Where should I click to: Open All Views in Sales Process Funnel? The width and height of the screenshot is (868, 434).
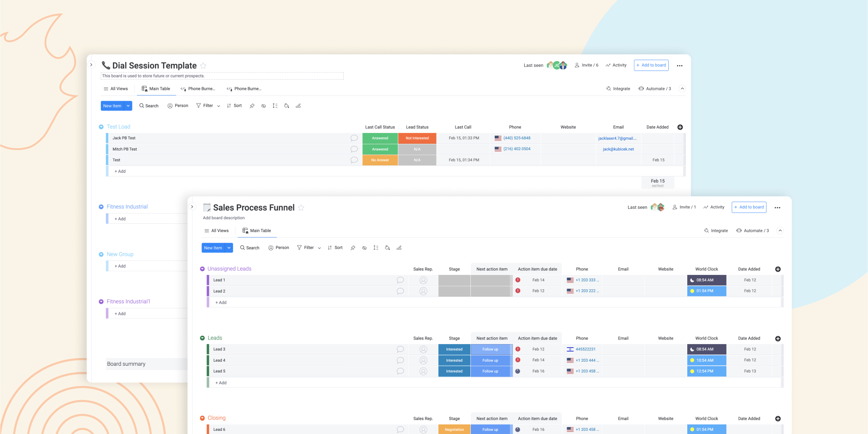click(216, 231)
